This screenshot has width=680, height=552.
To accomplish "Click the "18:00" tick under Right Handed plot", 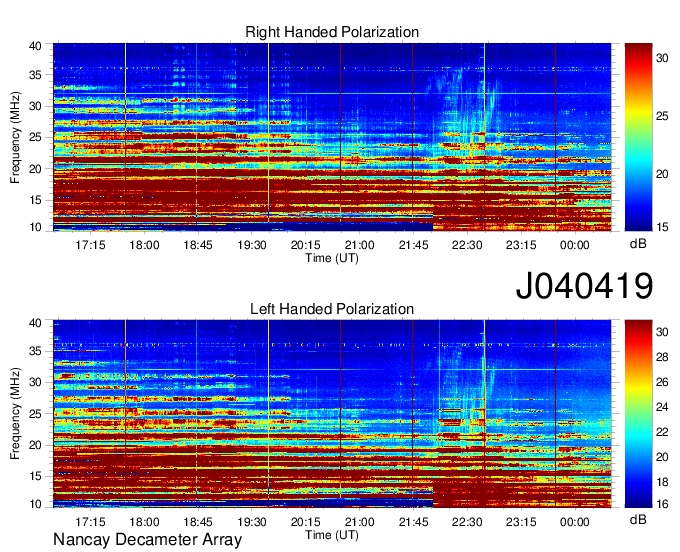I will 144,245.
